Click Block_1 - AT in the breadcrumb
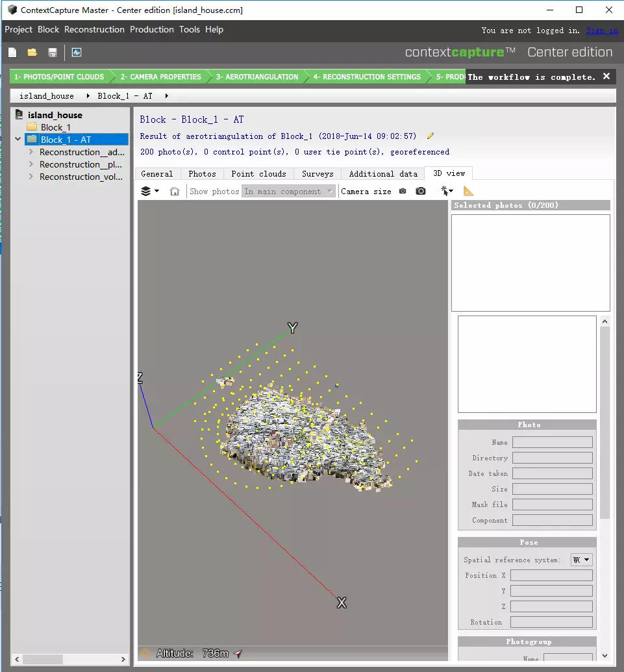This screenshot has height=672, width=624. 125,96
